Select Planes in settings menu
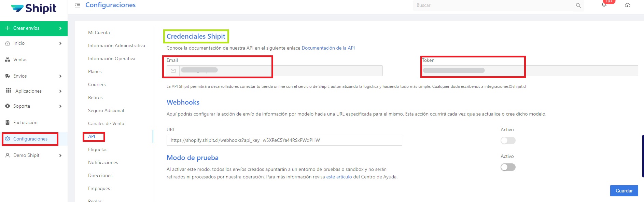Image resolution: width=644 pixels, height=202 pixels. (x=95, y=71)
